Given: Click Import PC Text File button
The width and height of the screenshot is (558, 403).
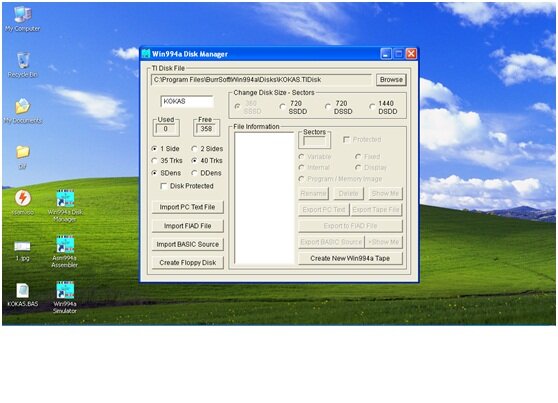Looking at the screenshot, I should pos(188,207).
